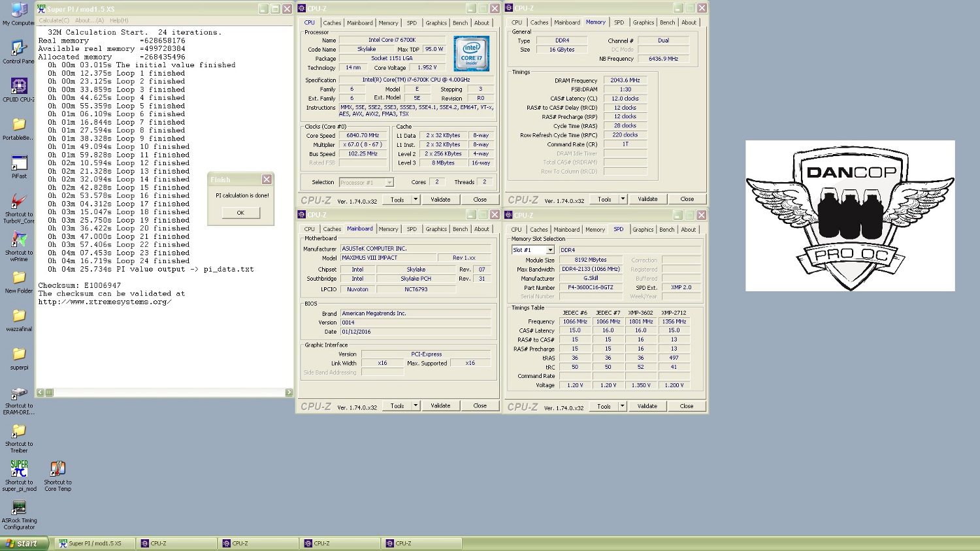Expand the Slot #1 memory slot dropdown
The image size is (980, 551).
550,250
